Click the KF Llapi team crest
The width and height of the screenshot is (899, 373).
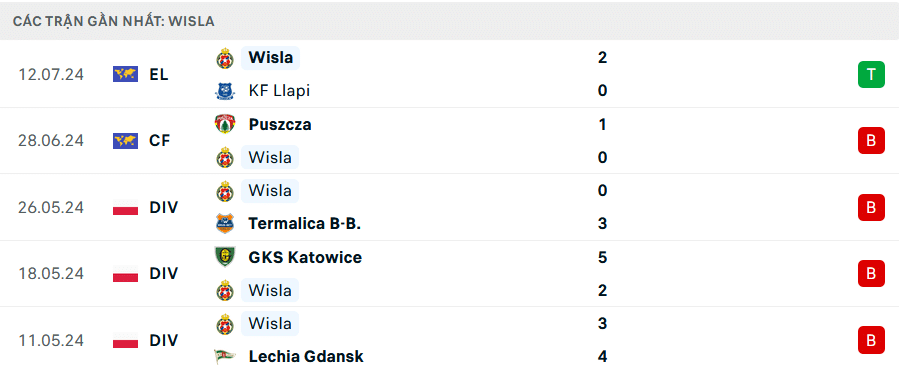point(225,91)
